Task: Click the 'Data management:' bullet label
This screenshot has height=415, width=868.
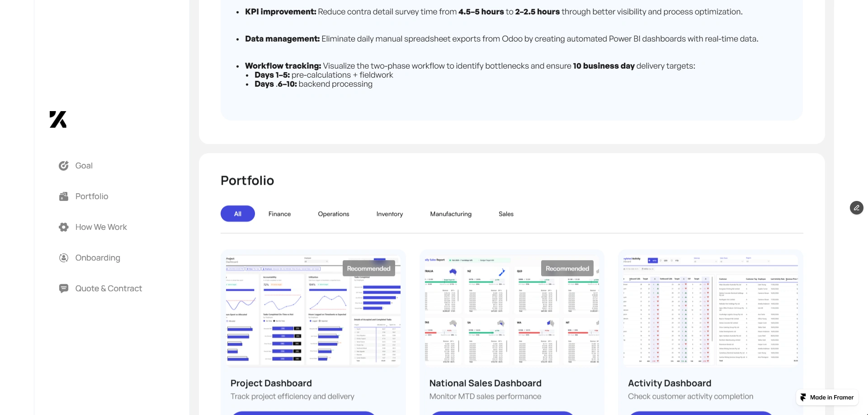Action: tap(282, 39)
